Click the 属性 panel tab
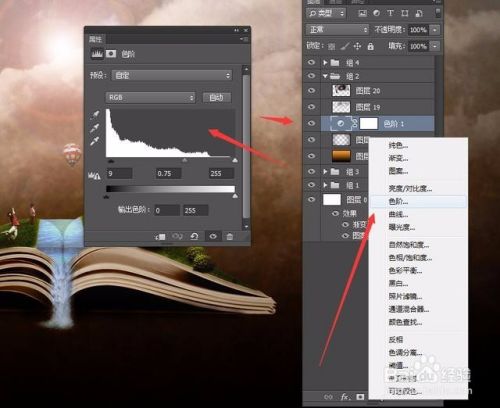 point(95,39)
